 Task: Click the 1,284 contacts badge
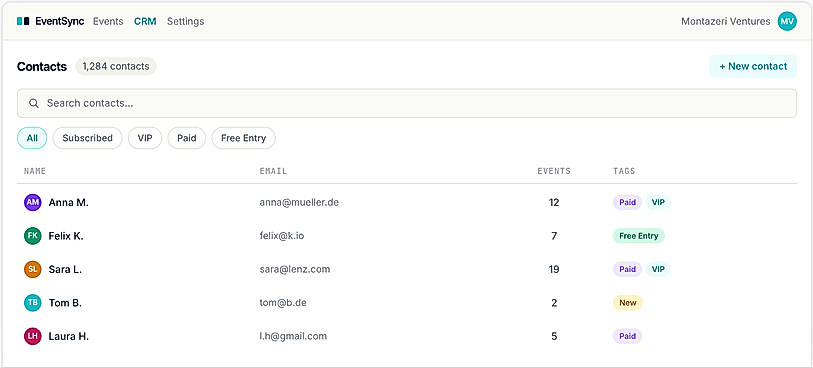pos(116,66)
